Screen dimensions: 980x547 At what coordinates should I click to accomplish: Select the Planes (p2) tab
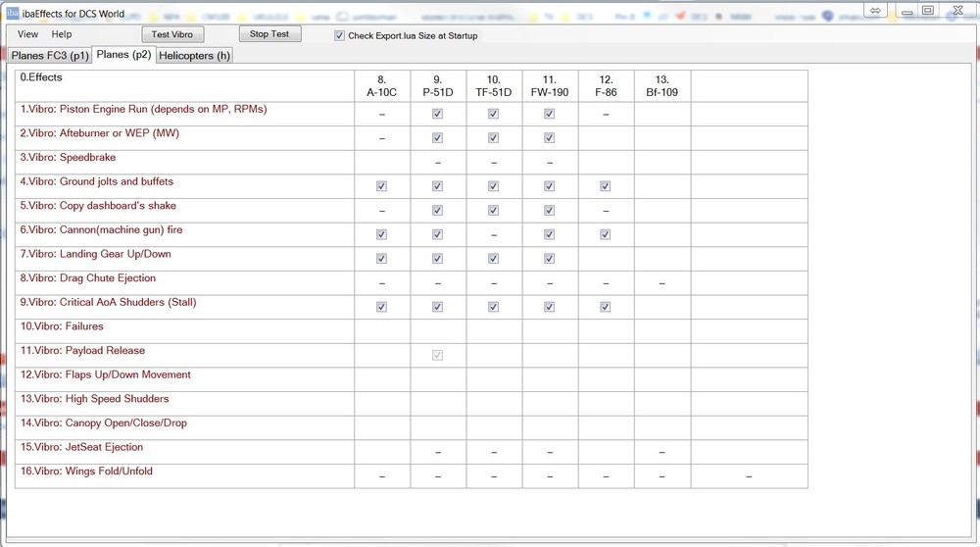tap(123, 54)
